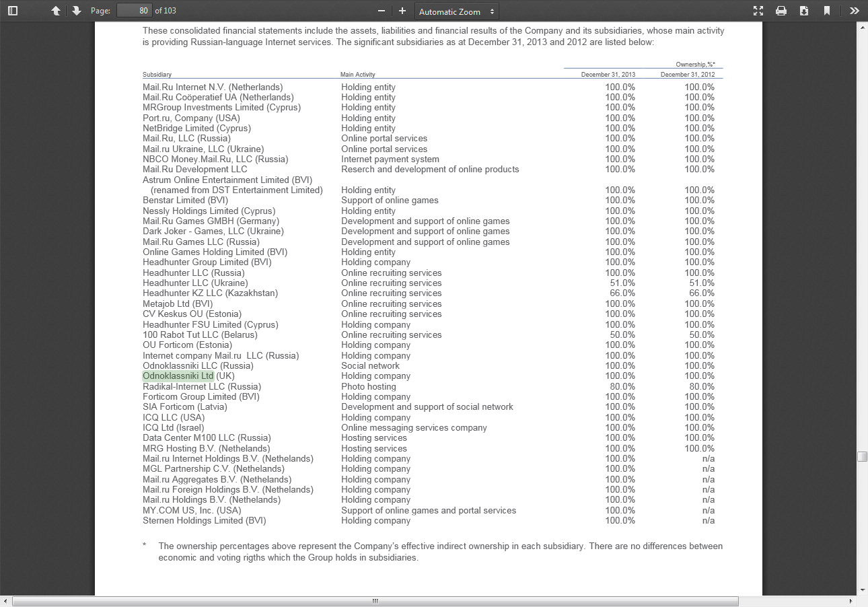
Task: Click "Port.ru, Company (USA)"
Action: click(x=191, y=118)
